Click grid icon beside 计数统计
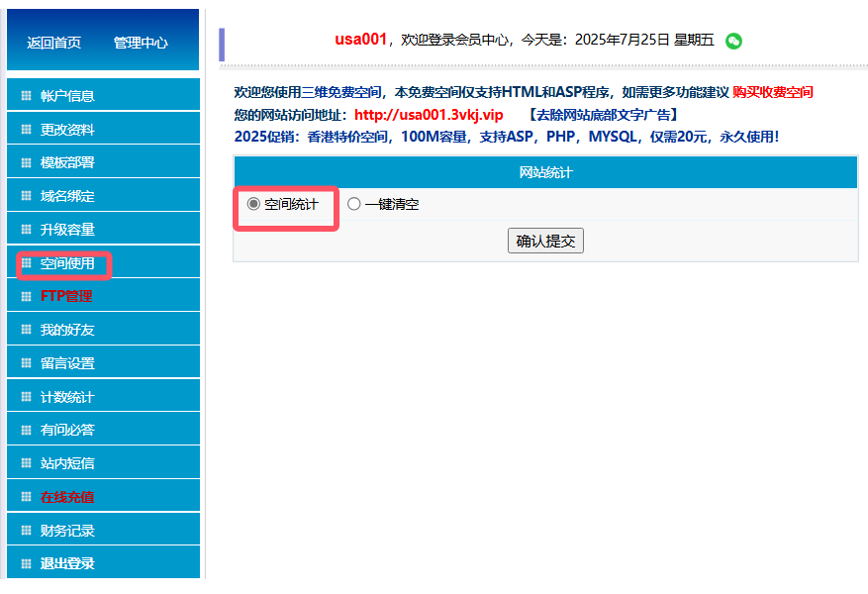This screenshot has width=868, height=594. pyautogui.click(x=26, y=397)
